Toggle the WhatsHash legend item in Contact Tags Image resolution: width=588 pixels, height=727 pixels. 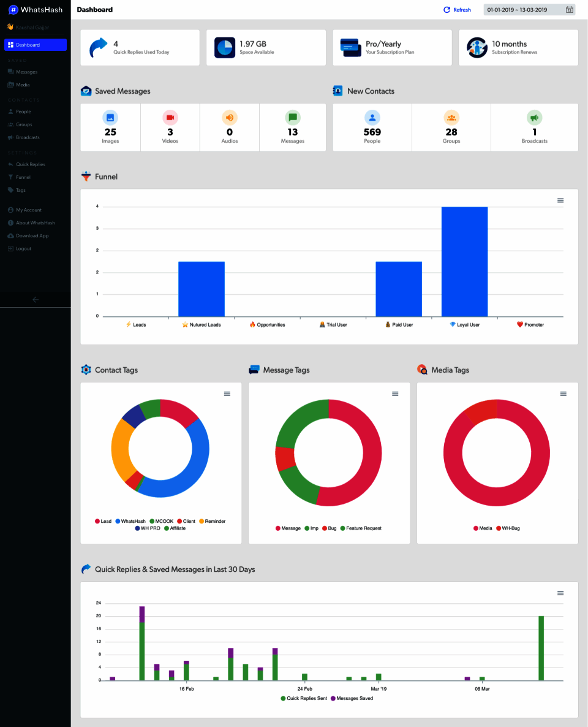coord(130,521)
